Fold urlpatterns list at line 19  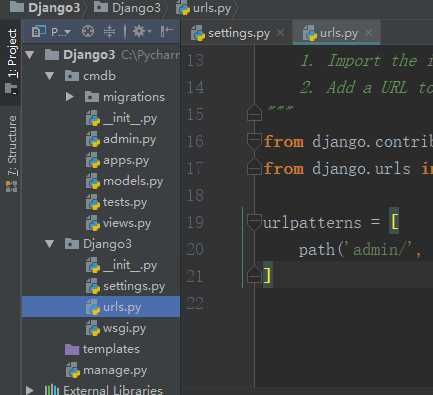(255, 222)
